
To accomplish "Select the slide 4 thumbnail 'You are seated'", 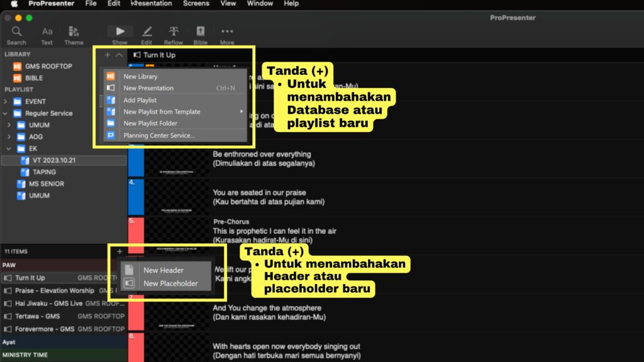I will tap(177, 197).
